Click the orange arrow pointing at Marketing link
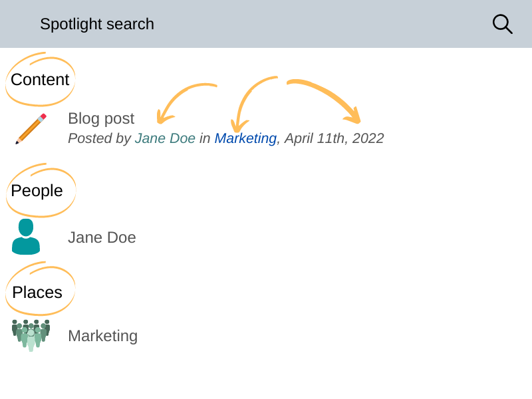Screen dimensions: 532x399 click(x=247, y=101)
